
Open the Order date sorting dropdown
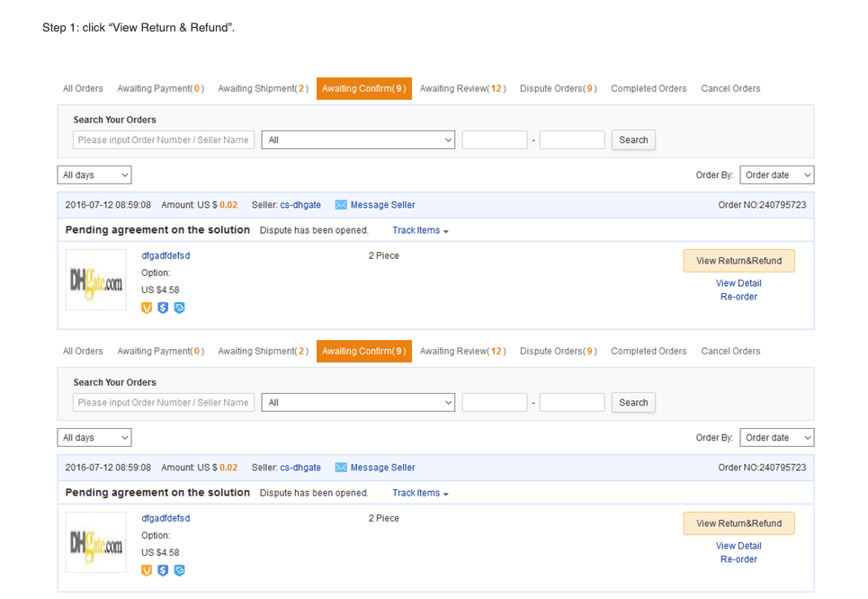click(x=776, y=174)
